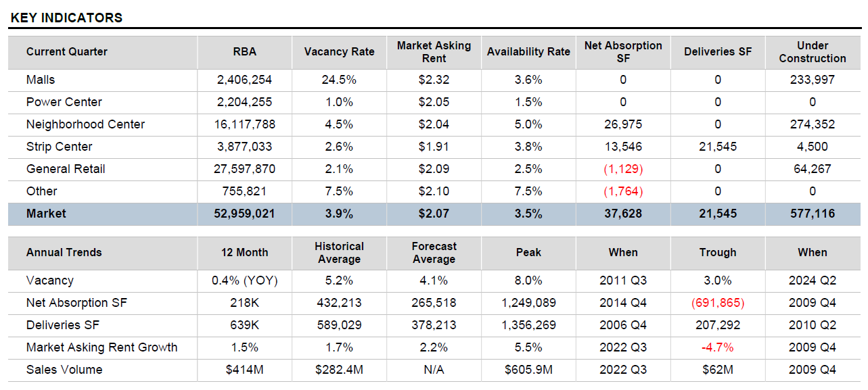Select the Sales Volume row label
868x390 pixels.
tap(64, 370)
